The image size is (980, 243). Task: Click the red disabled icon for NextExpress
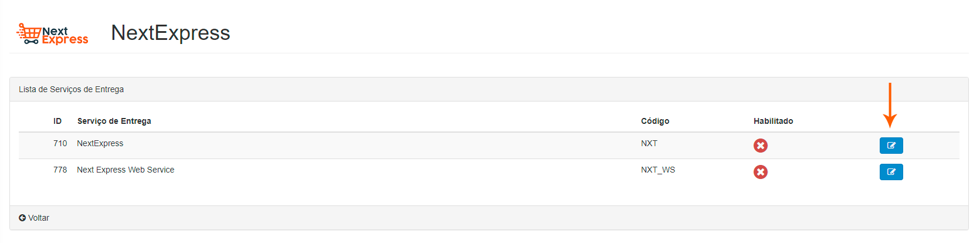pos(760,146)
